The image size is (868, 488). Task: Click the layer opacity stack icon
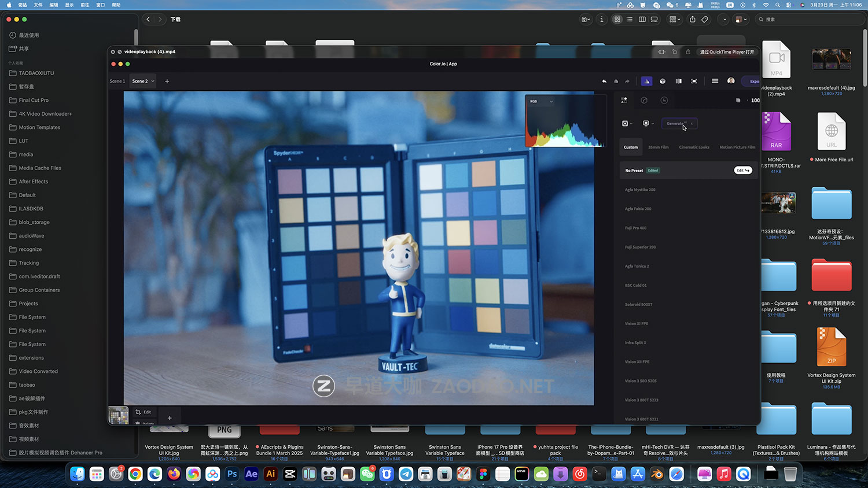point(738,100)
